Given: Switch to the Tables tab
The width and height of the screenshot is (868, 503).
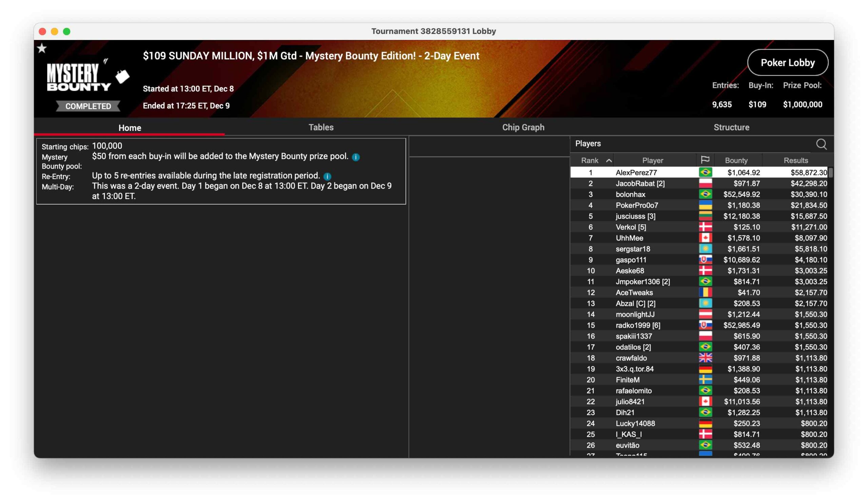Looking at the screenshot, I should 321,128.
